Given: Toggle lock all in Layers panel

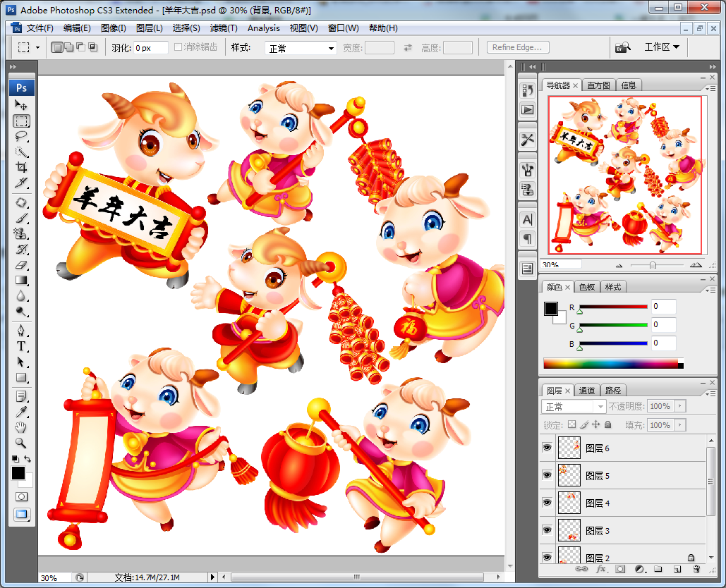Looking at the screenshot, I should (x=608, y=424).
